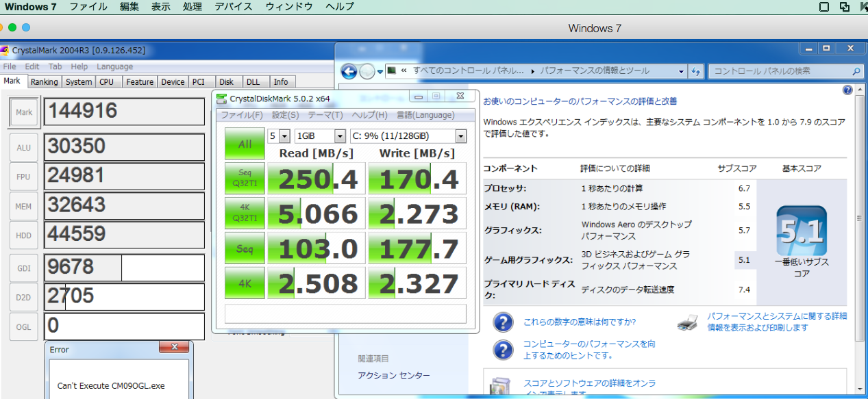This screenshot has width=868, height=399.
Task: Click the CrystalDiskMark title bar drive icon
Action: coord(221,99)
